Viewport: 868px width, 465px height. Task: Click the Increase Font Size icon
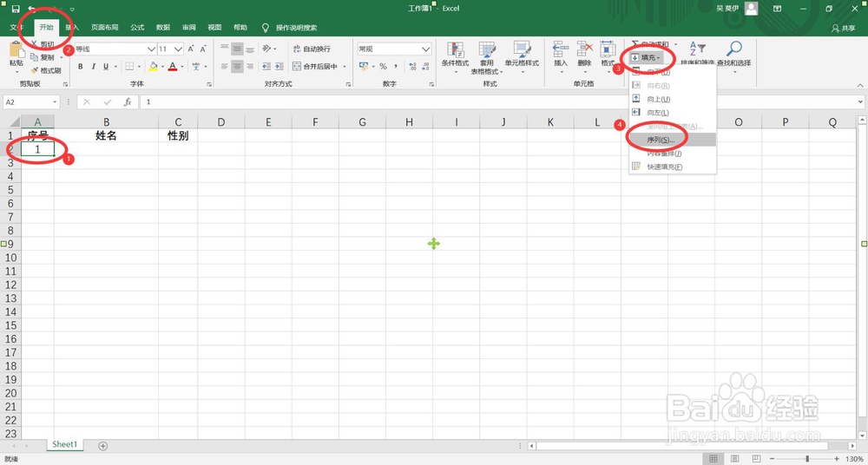(x=191, y=49)
